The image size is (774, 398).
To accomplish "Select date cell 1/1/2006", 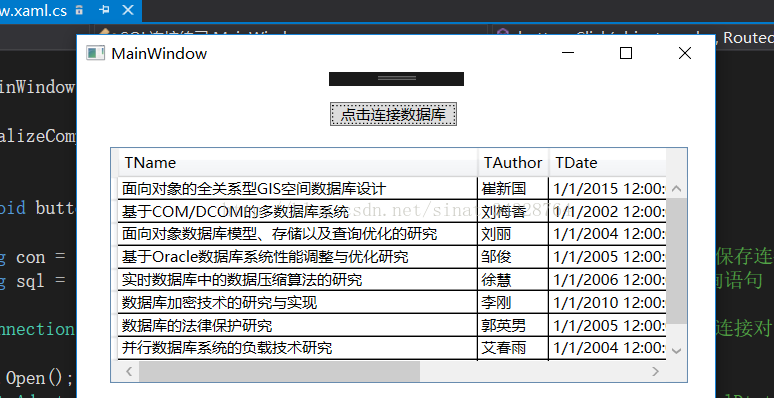I will (608, 279).
